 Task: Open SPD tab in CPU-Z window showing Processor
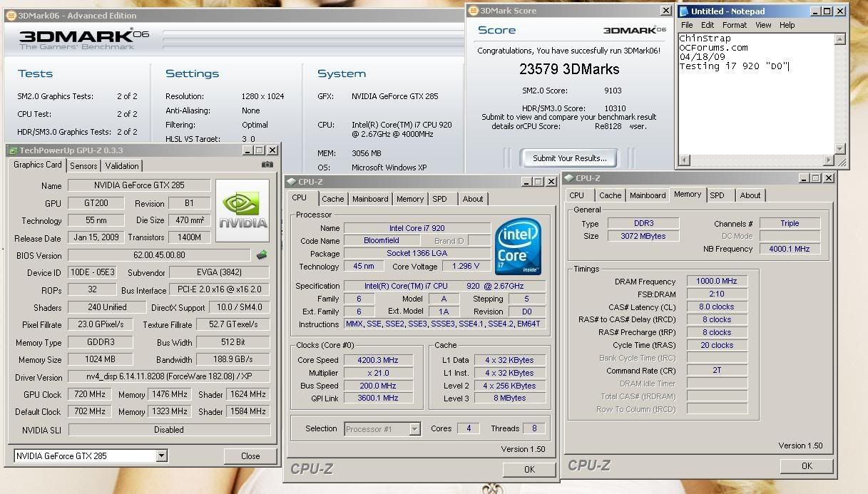[x=440, y=199]
